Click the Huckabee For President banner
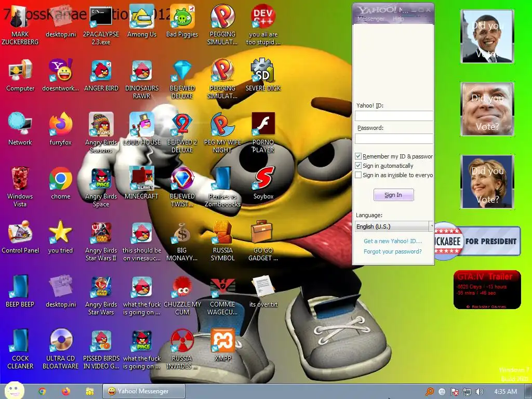 477,241
